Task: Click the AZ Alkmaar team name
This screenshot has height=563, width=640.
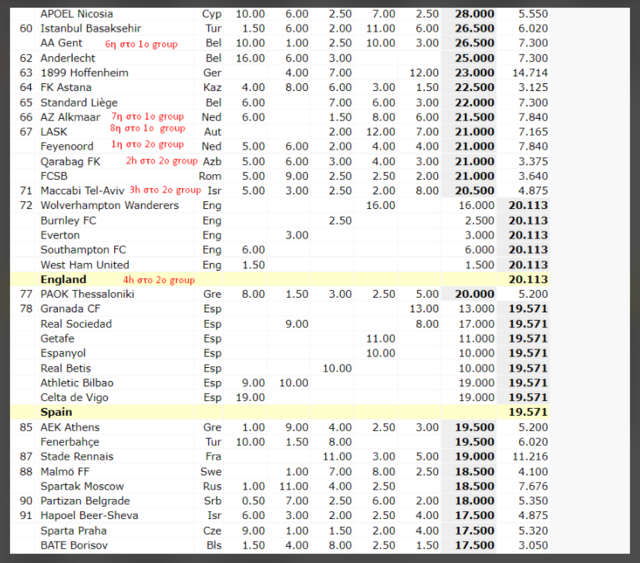Action: pyautogui.click(x=70, y=117)
